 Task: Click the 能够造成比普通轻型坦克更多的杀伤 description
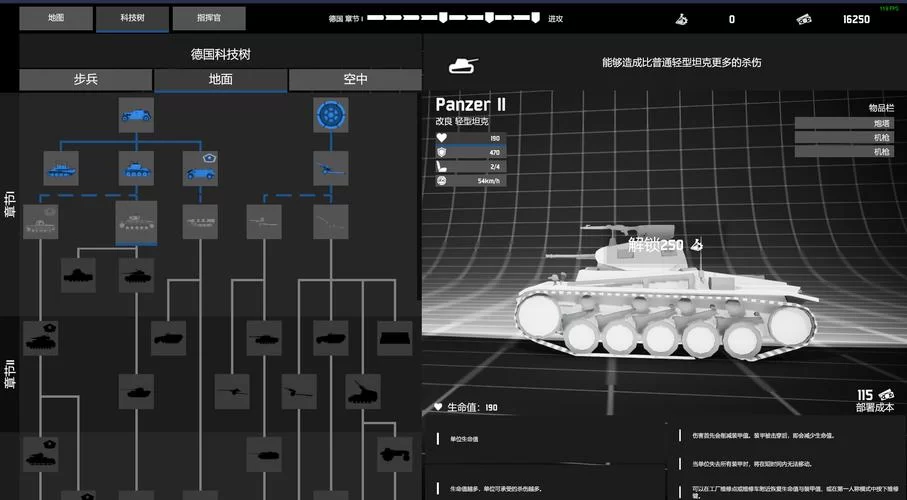(x=681, y=62)
